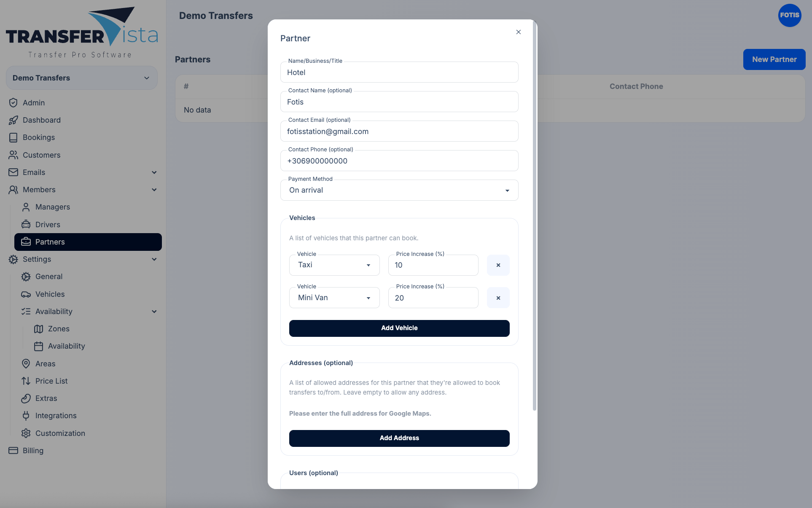Click the Drivers taxi icon

[x=26, y=224]
